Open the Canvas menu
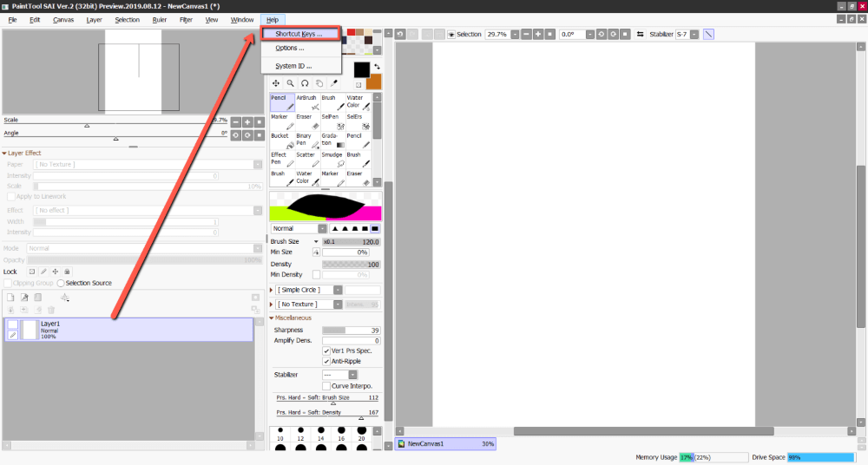868x465 pixels. [x=63, y=20]
